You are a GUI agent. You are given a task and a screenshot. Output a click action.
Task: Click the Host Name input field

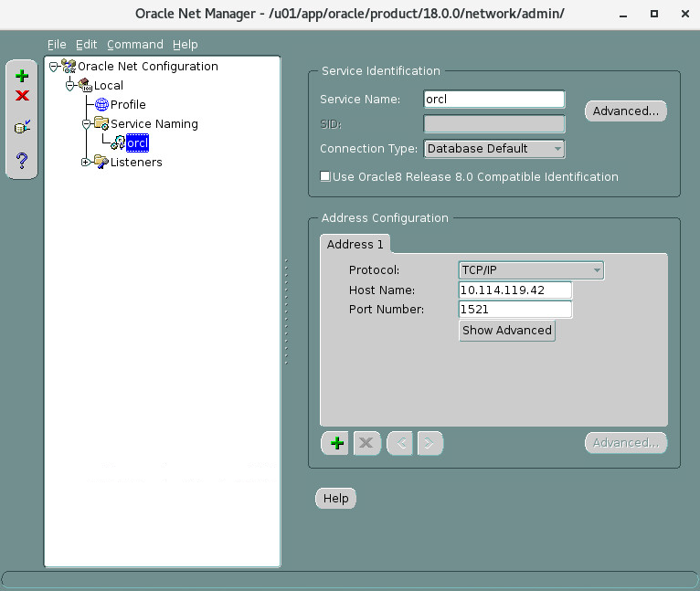pos(515,290)
